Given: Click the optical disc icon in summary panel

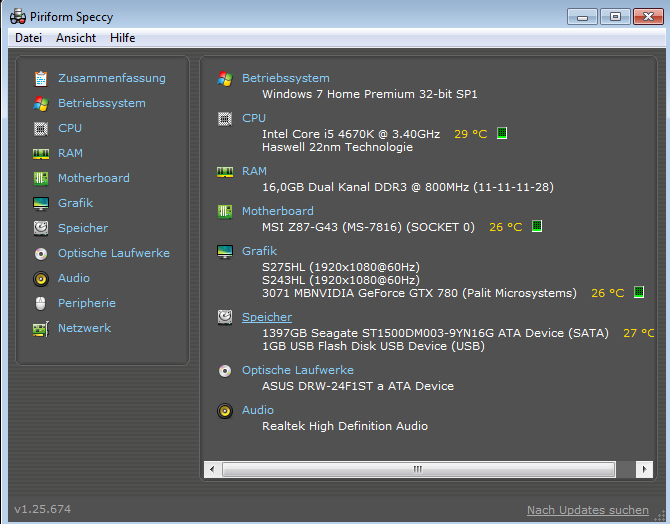Looking at the screenshot, I should pos(225,371).
